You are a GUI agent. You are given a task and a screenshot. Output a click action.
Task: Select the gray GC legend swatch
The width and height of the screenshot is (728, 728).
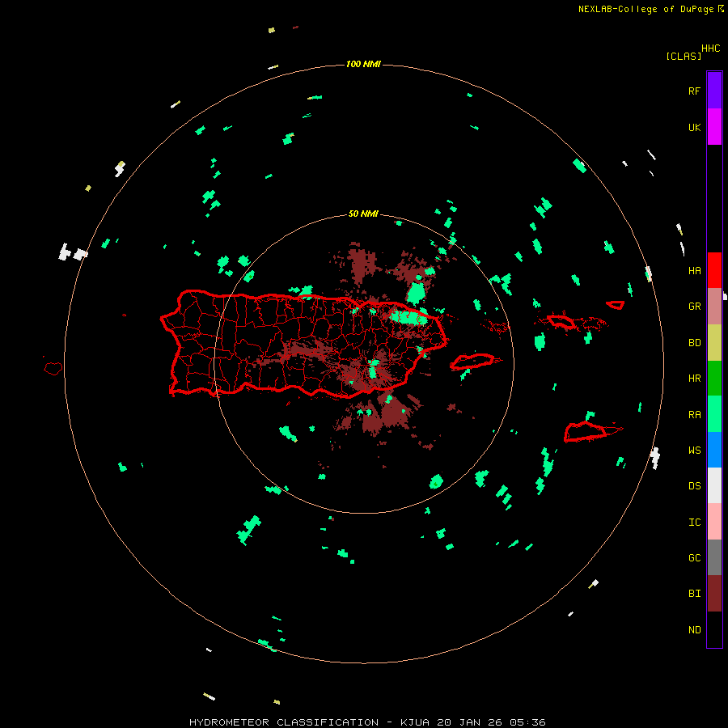pyautogui.click(x=714, y=557)
